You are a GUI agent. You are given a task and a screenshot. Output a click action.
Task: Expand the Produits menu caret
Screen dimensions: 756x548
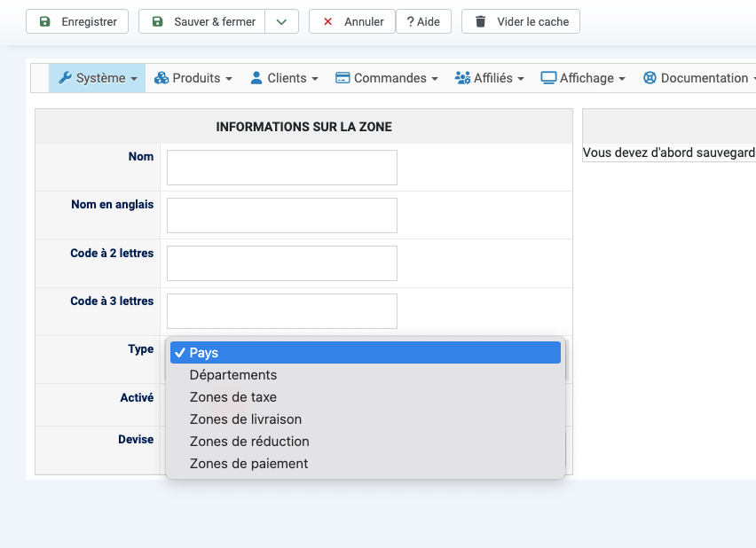pos(229,79)
